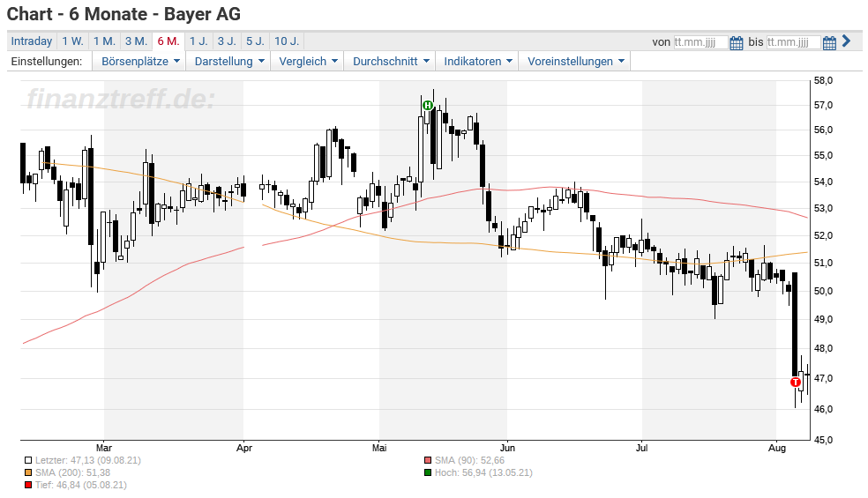Select the 1 W. time range tab
This screenshot has height=498, width=868.
[72, 41]
